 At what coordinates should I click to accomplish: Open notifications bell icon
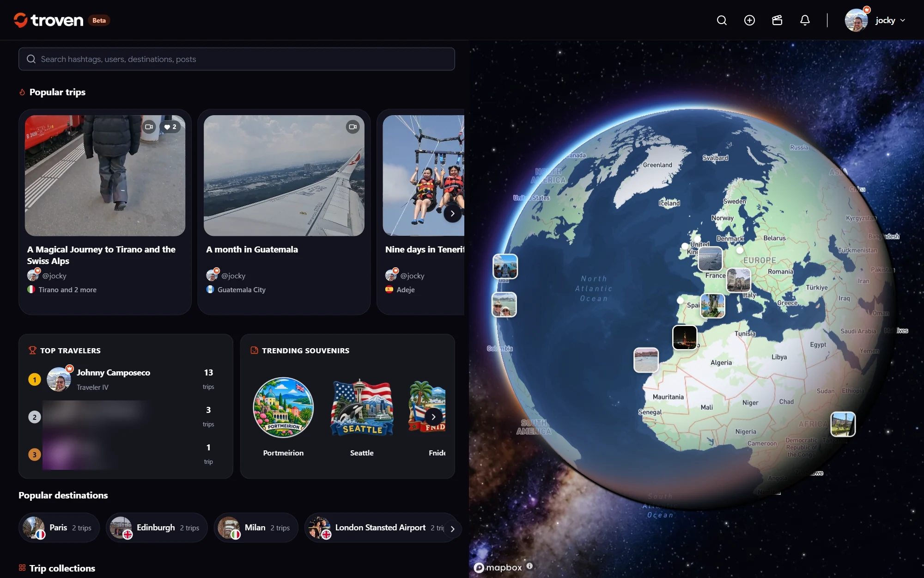coord(805,20)
